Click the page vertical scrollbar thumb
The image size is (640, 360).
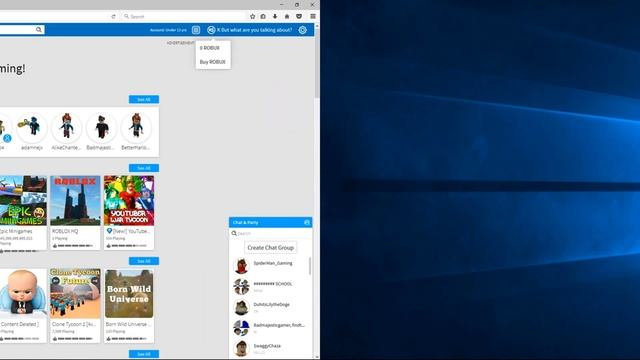pos(317,63)
